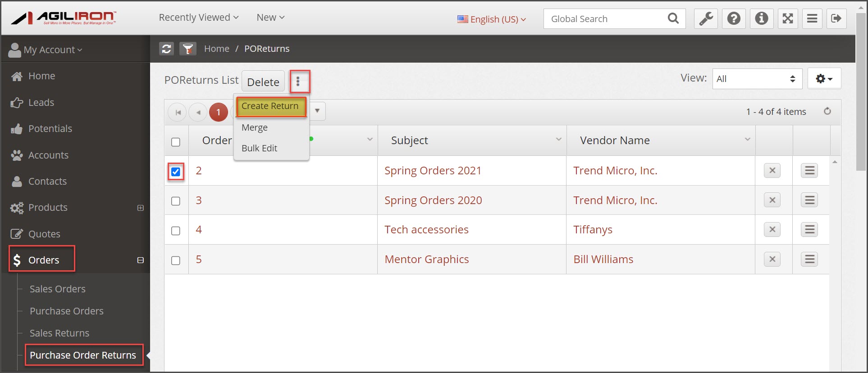
Task: Open the three-dot more actions menu
Action: pos(298,82)
